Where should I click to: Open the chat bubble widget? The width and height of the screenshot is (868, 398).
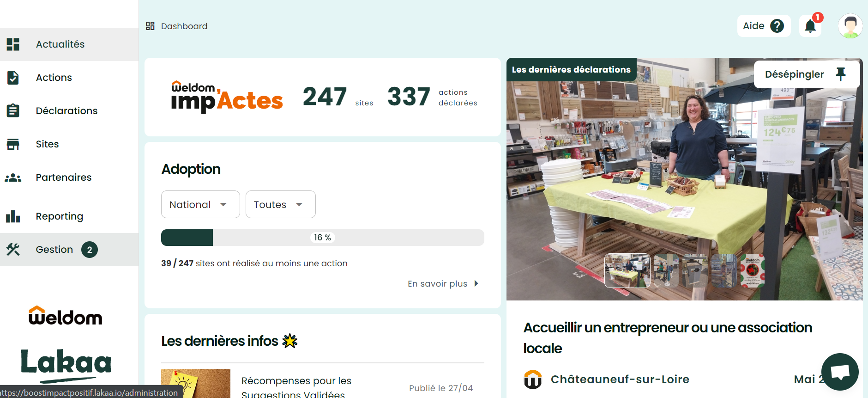(x=840, y=372)
